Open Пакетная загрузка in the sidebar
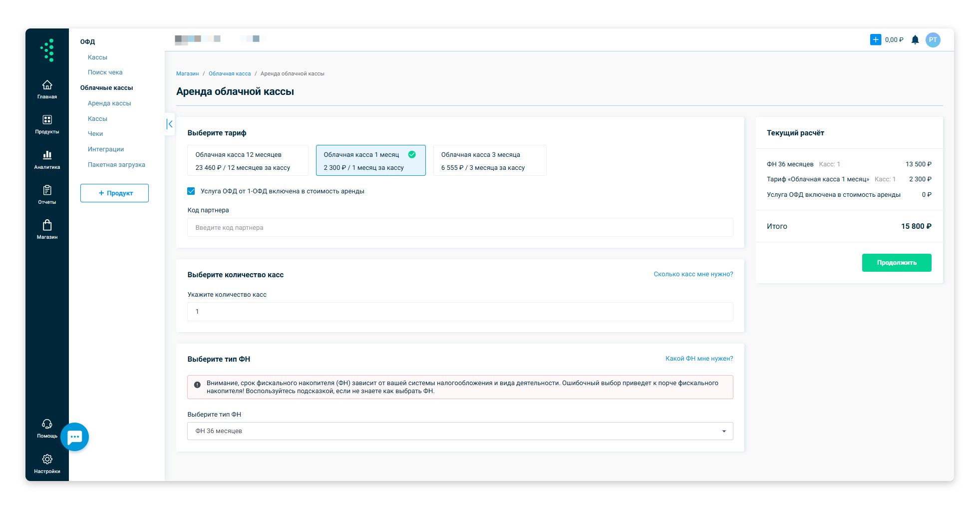The height and width of the screenshot is (510, 980). tap(116, 165)
